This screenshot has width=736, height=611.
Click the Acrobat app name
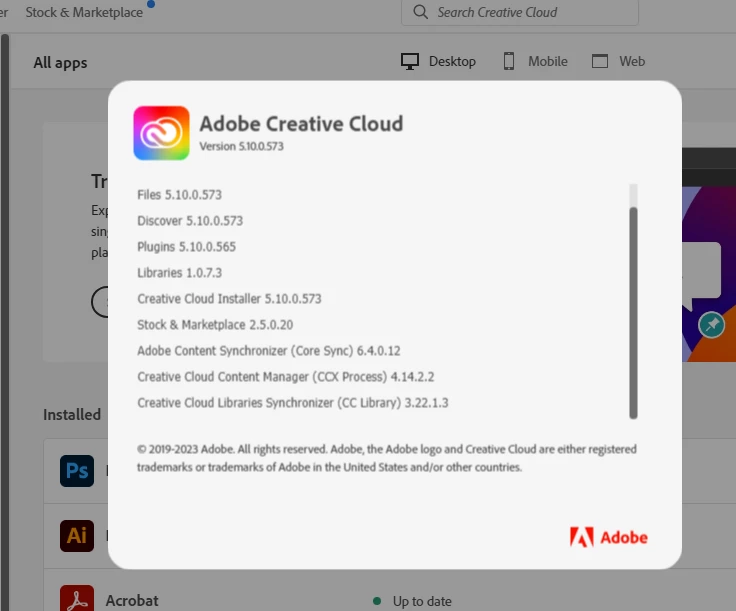point(132,601)
